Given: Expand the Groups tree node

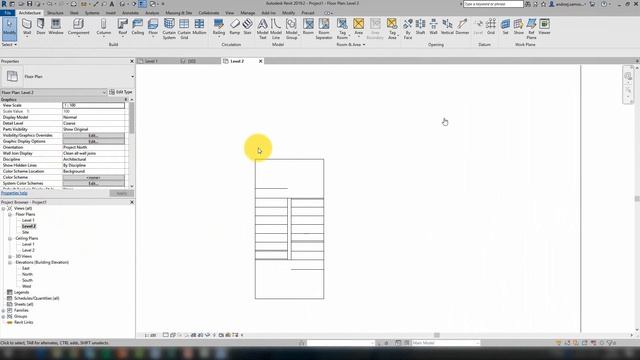Looking at the screenshot, I should click(4, 316).
